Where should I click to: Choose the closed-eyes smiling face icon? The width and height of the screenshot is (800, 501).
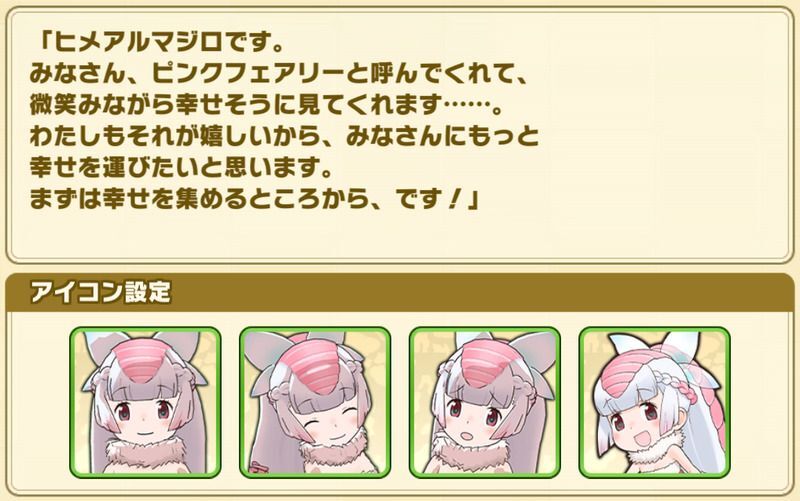click(315, 403)
